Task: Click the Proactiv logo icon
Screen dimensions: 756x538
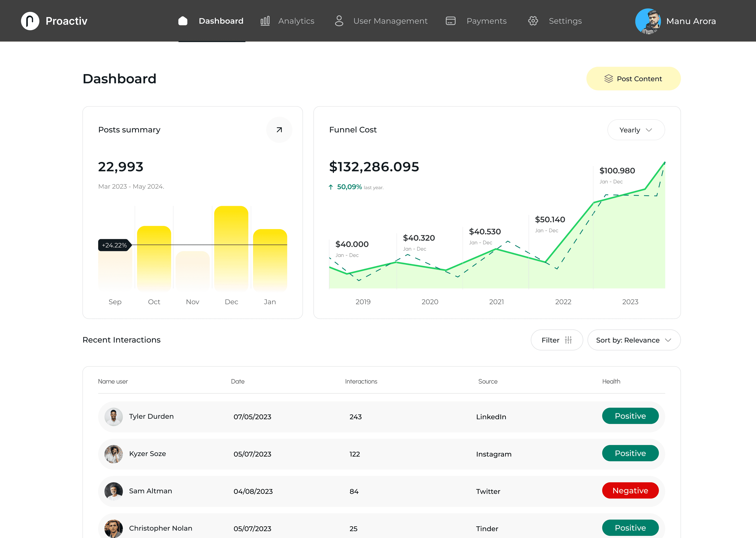Action: (30, 20)
